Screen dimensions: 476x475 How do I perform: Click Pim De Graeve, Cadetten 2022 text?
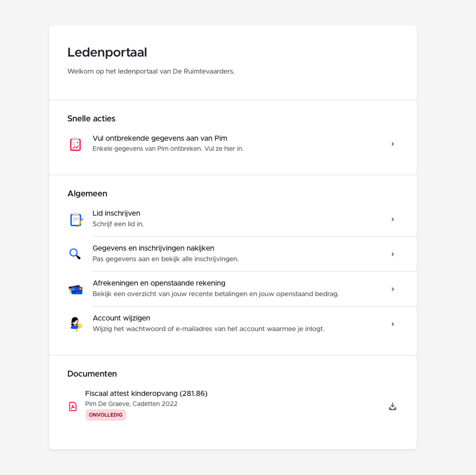131,404
